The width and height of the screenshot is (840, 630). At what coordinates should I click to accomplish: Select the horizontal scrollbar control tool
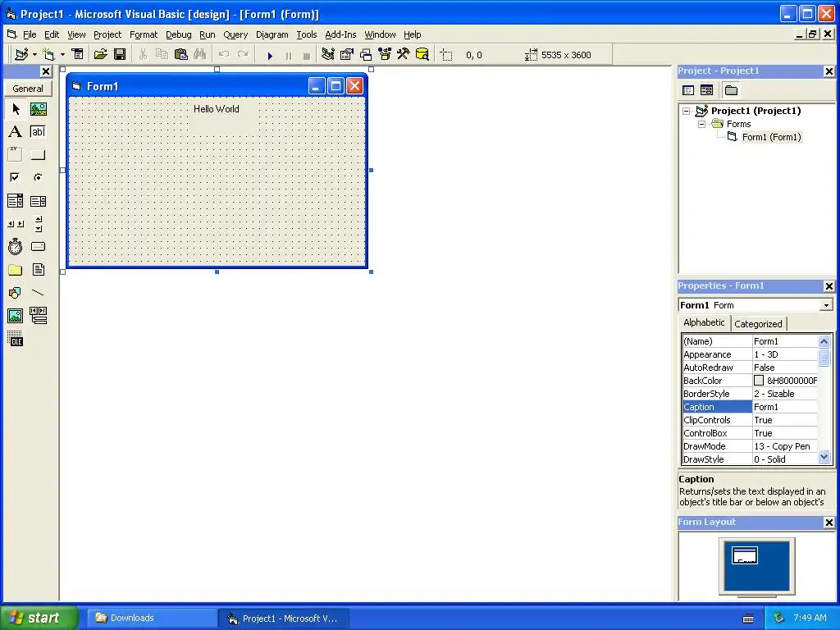16,224
